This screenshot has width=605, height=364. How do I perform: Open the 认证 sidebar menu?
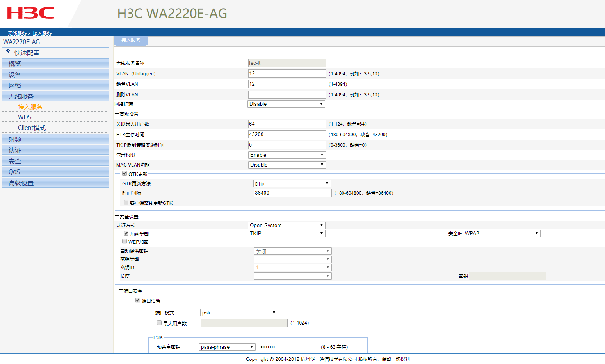tap(55, 150)
